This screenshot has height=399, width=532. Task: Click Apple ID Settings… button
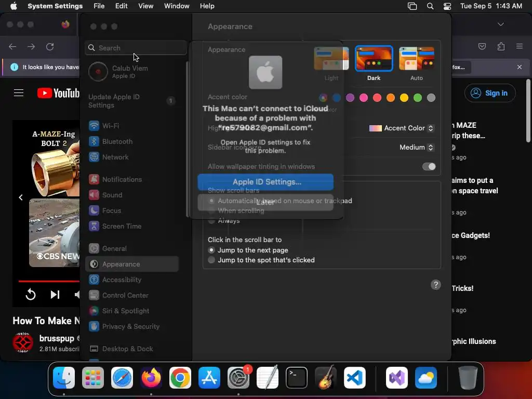tap(265, 182)
